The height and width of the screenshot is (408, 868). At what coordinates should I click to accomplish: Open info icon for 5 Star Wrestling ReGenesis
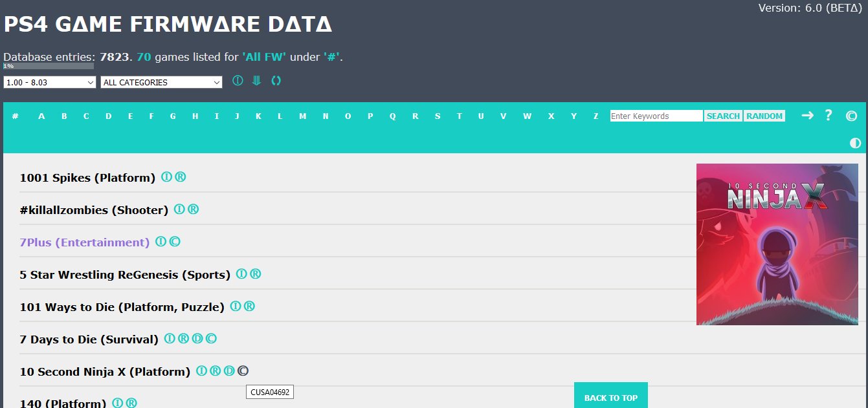coord(241,274)
